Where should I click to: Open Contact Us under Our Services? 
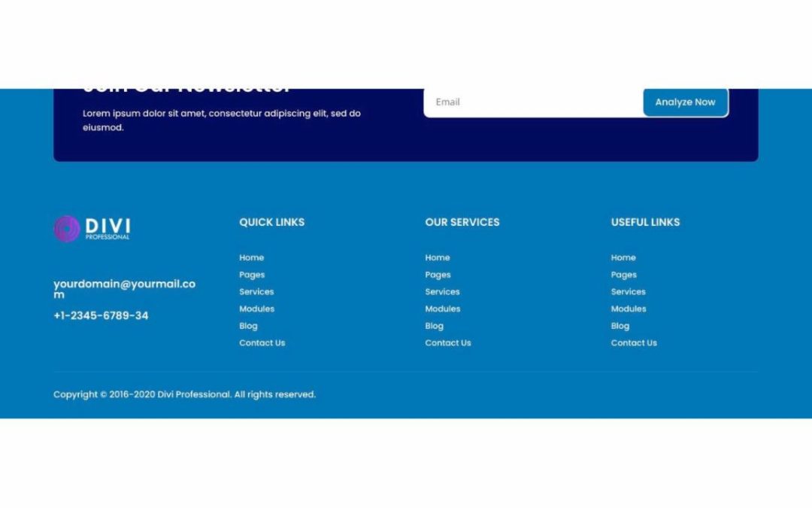448,343
